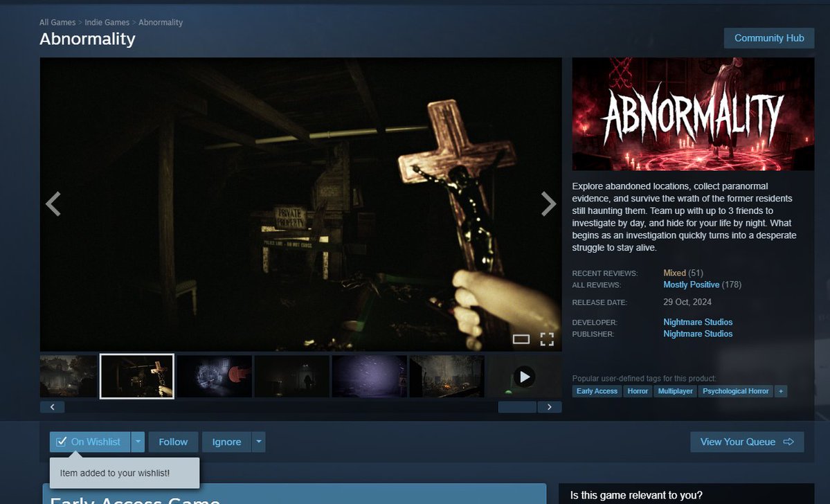
Task: Click the Abnormality page title
Action: coord(87,39)
